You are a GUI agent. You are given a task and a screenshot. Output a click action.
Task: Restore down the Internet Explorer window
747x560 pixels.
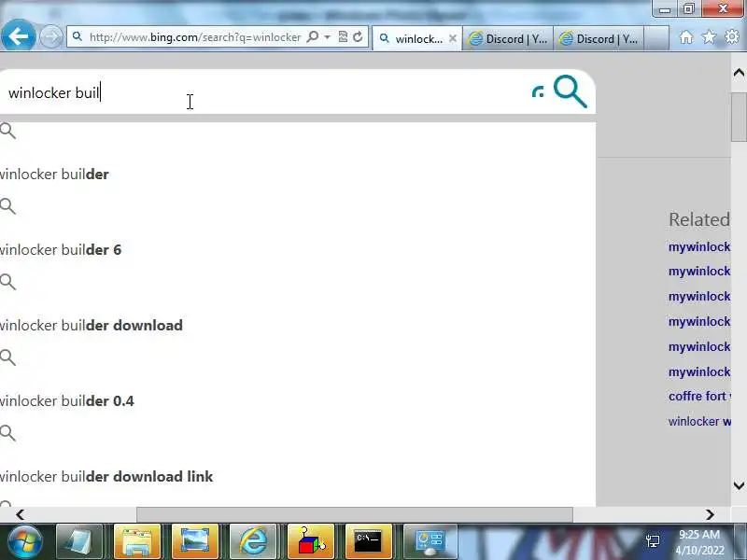tap(689, 8)
